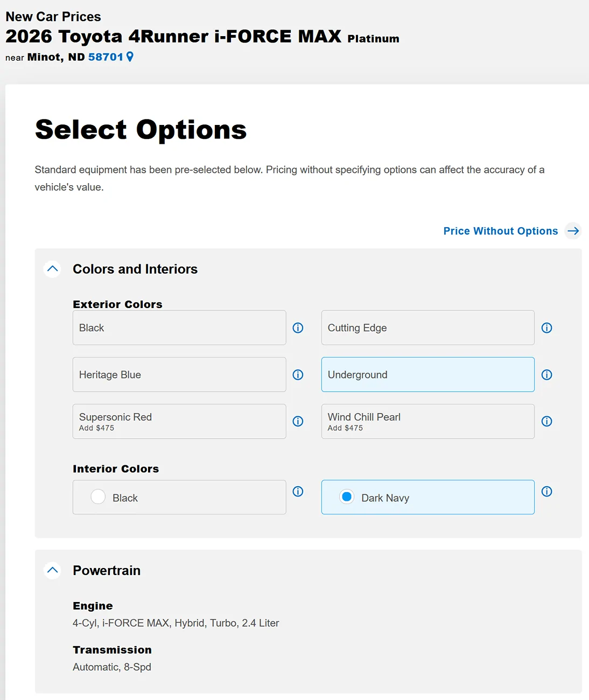
Task: Click the Exterior Colors label
Action: (x=117, y=304)
